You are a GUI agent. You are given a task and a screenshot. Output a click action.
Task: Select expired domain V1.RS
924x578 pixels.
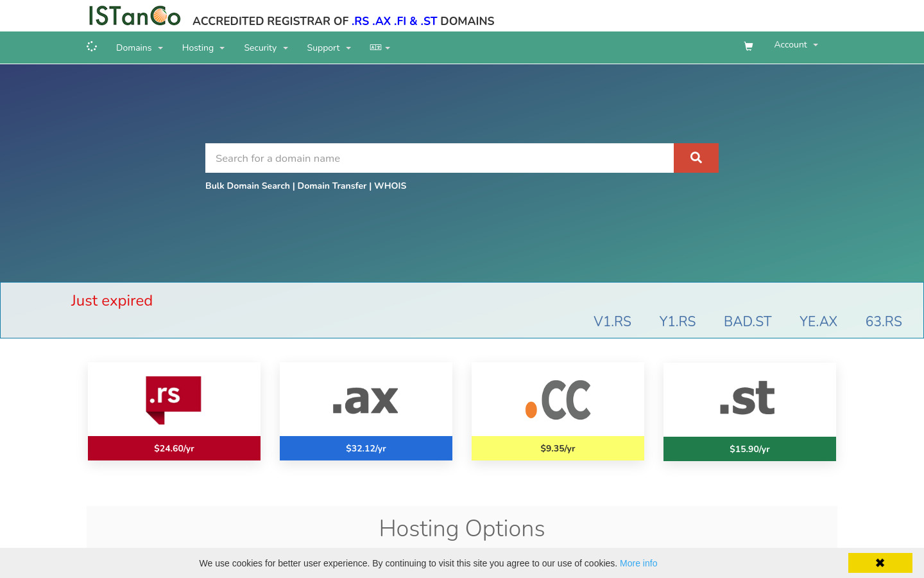click(x=612, y=321)
